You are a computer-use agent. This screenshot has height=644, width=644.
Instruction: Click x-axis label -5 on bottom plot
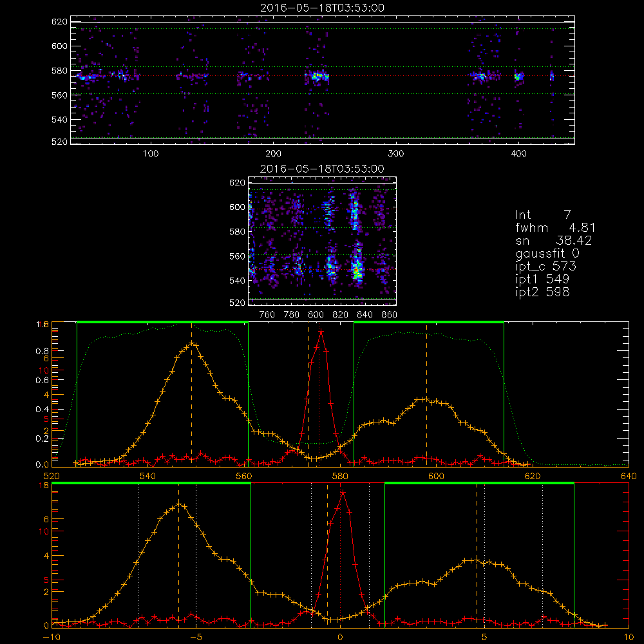click(196, 637)
